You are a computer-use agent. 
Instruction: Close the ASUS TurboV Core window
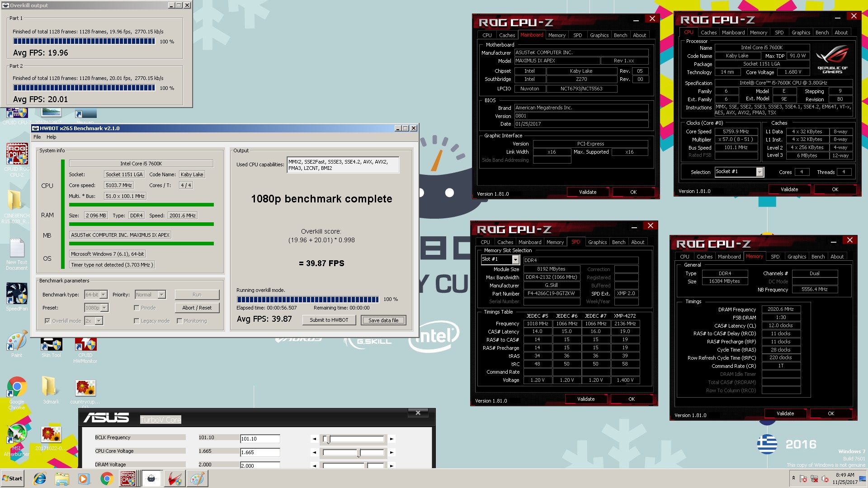[x=418, y=413]
